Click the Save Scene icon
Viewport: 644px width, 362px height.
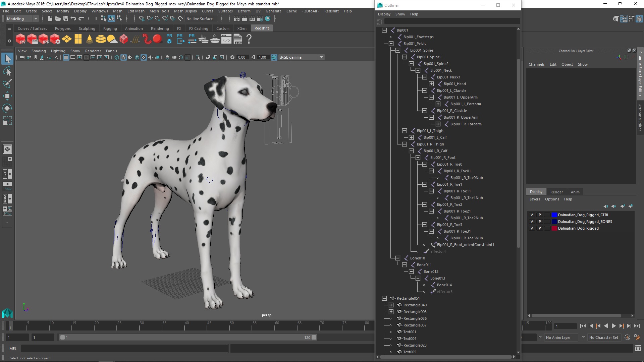click(x=66, y=19)
